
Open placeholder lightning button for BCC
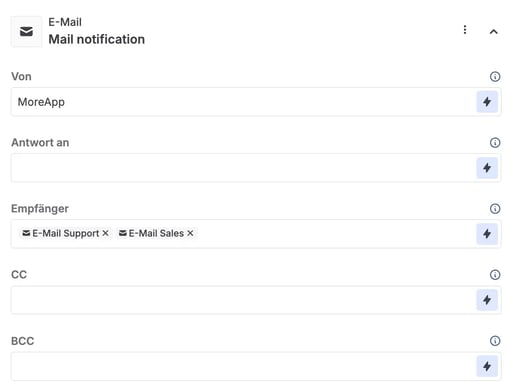pyautogui.click(x=487, y=366)
